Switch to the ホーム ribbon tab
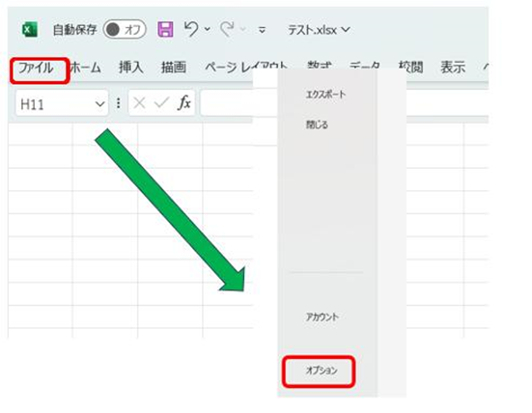The width and height of the screenshot is (532, 413). [86, 68]
